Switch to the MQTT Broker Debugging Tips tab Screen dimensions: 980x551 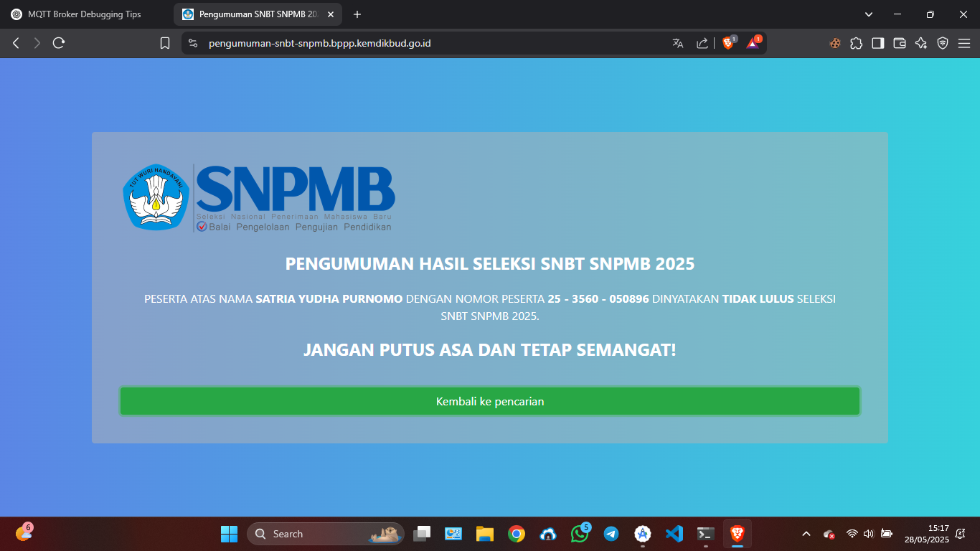tap(86, 14)
